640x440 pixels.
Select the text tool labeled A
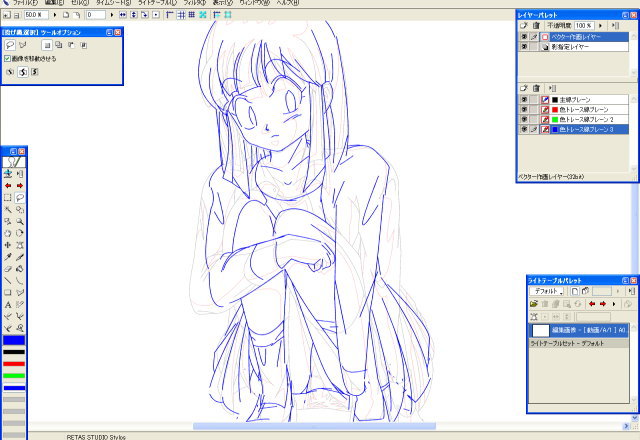point(8,304)
